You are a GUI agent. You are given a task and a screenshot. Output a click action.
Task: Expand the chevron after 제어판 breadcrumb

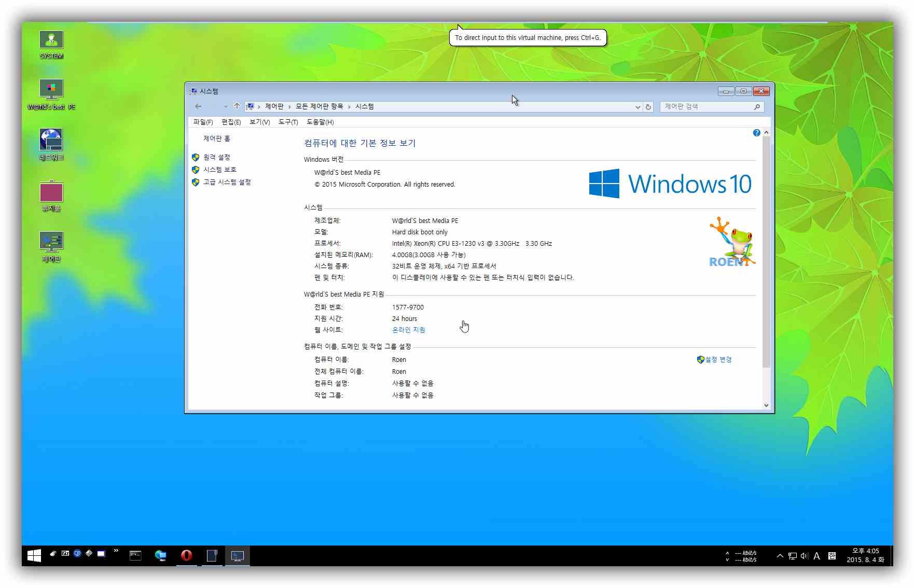click(289, 106)
